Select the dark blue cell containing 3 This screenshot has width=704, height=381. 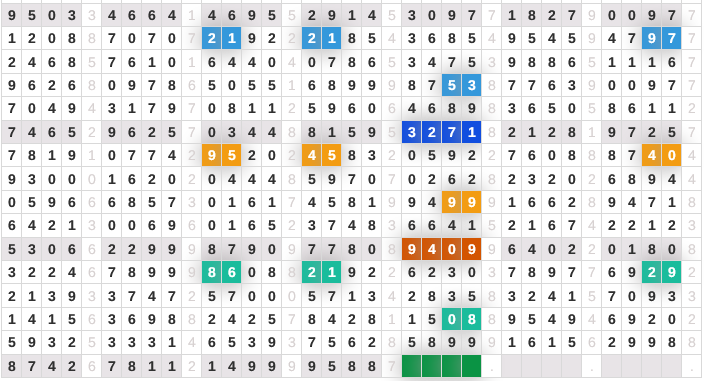point(412,132)
